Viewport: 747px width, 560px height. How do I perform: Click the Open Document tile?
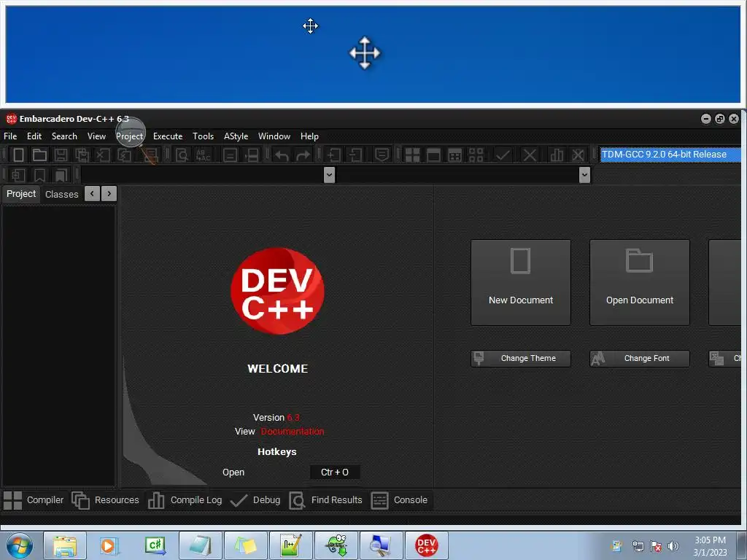[x=639, y=282]
